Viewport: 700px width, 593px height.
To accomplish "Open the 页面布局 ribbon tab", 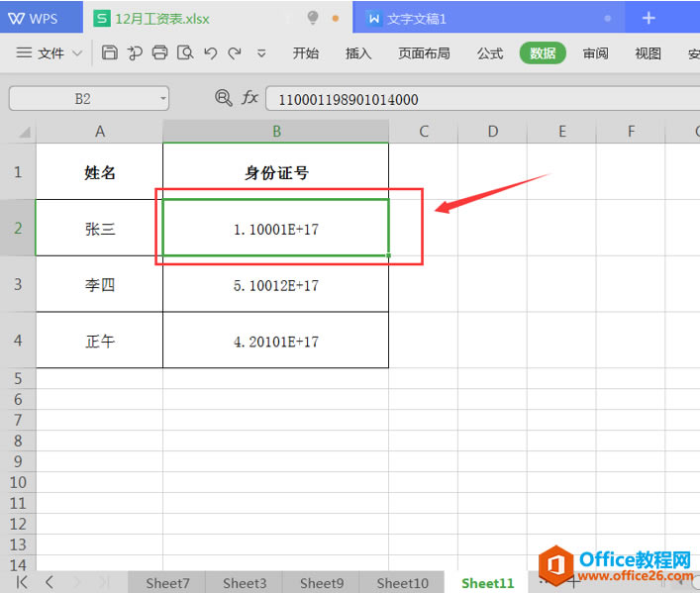I will coord(424,53).
